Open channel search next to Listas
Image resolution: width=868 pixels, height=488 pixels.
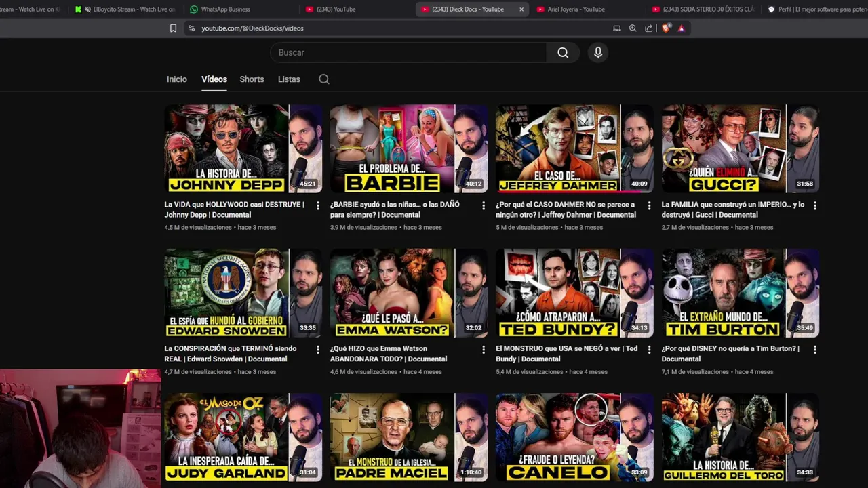pos(324,79)
